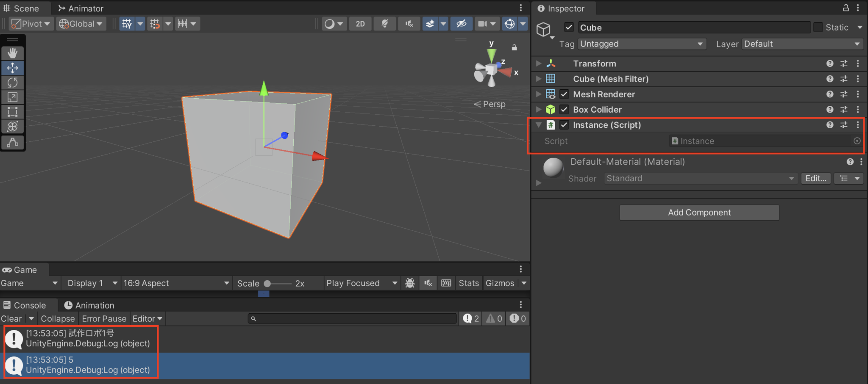Toggle scene lighting
This screenshot has height=384, width=868.
click(385, 24)
